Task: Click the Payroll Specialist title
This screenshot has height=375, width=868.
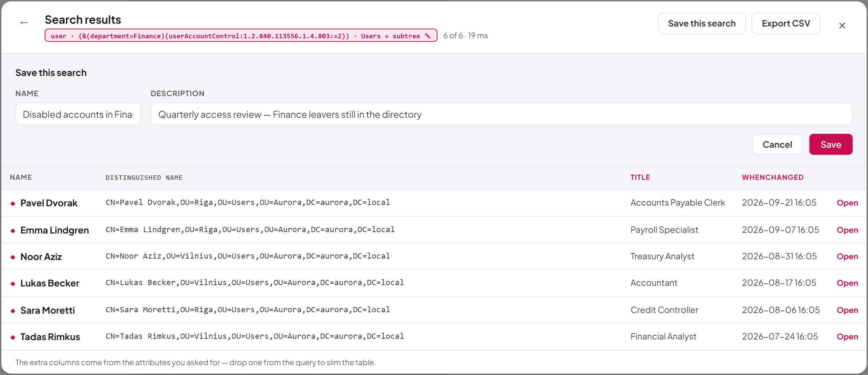Action: [x=664, y=230]
